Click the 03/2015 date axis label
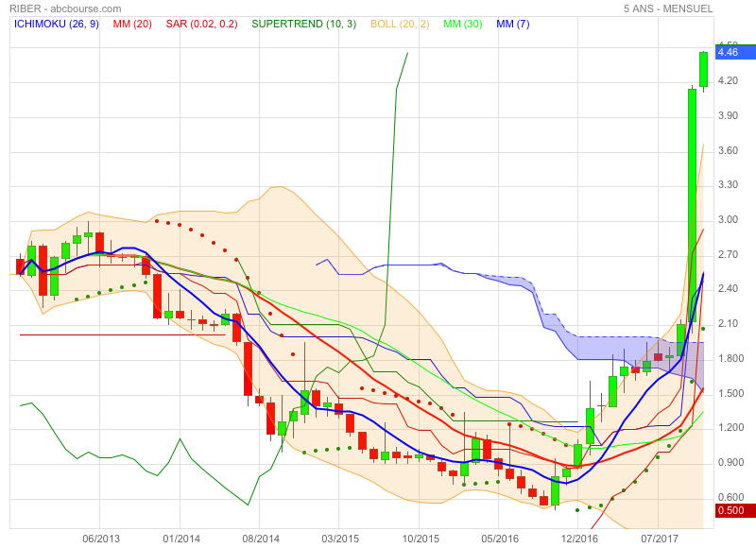The image size is (756, 548). tap(340, 539)
